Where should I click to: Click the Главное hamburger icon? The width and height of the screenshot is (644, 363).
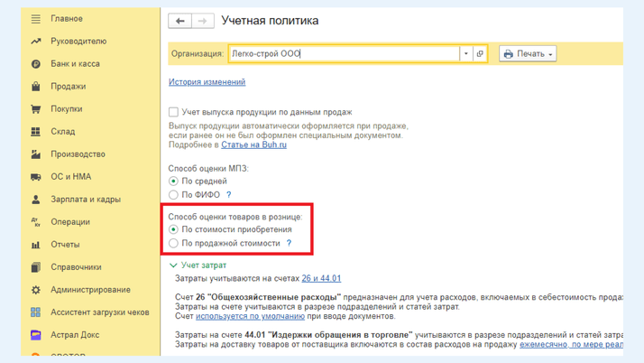coord(36,19)
